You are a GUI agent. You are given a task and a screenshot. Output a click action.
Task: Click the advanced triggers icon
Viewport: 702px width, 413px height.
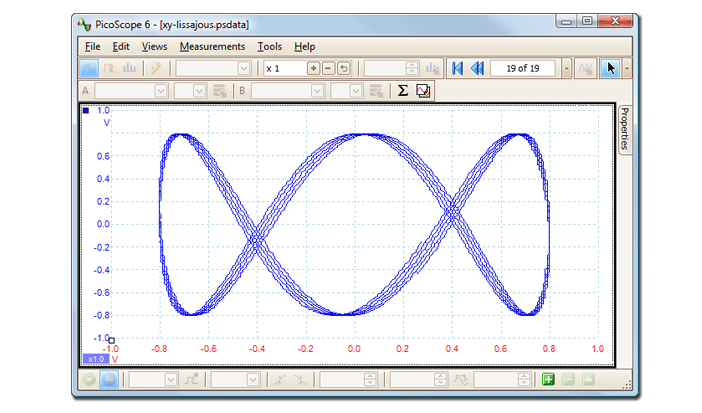192,380
